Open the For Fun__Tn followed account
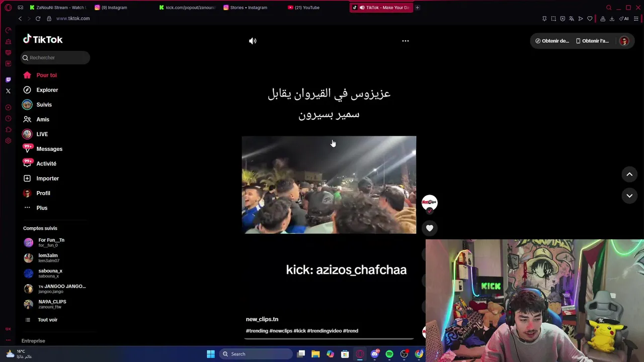 (x=44, y=242)
